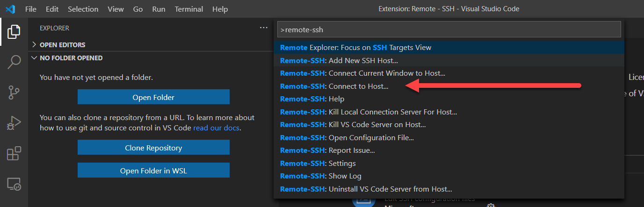Open the Explorer view in activity bar

point(14,32)
